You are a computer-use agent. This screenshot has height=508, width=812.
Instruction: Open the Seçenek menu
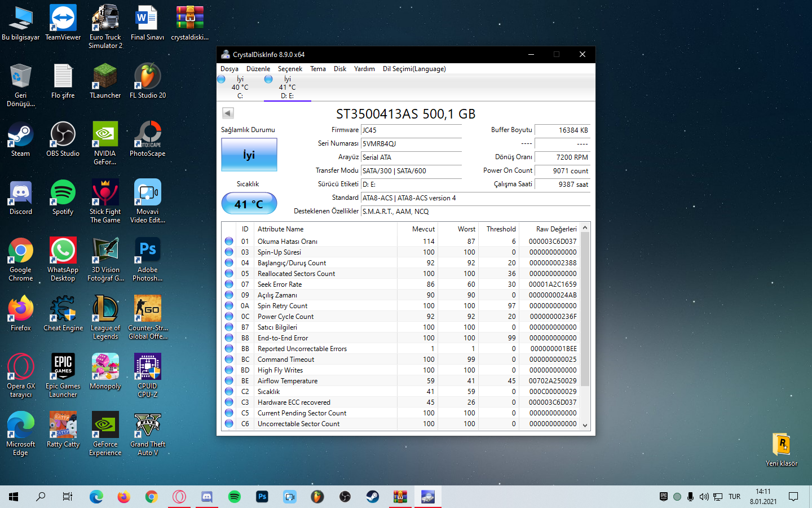[x=290, y=69]
